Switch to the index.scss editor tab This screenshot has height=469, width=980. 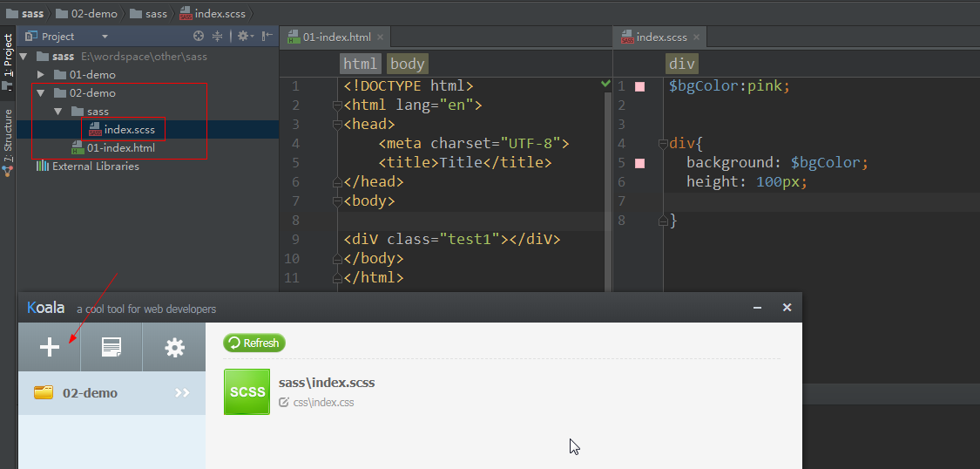click(662, 37)
